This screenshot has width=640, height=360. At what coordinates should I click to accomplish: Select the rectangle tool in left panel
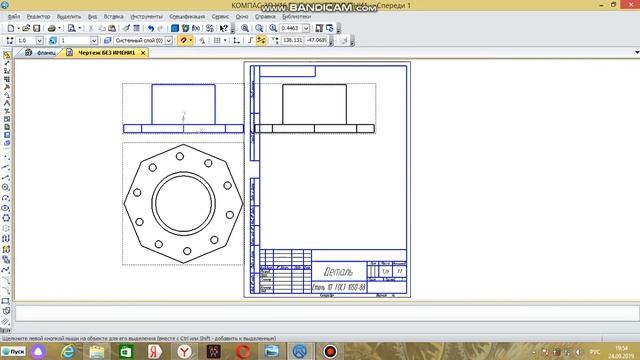pyautogui.click(x=5, y=301)
